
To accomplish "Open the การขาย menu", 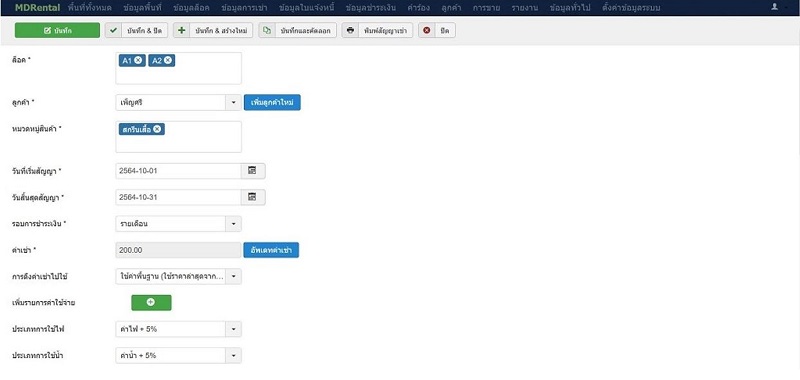I will pyautogui.click(x=486, y=8).
